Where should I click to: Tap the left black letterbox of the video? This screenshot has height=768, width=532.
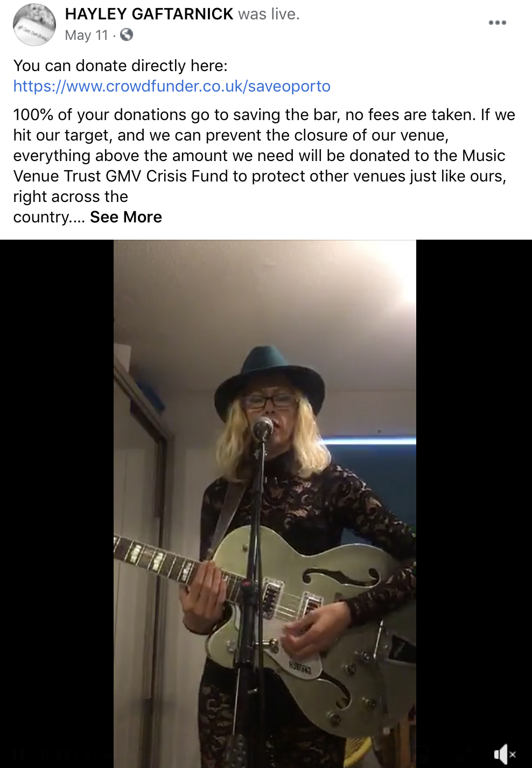click(x=57, y=504)
